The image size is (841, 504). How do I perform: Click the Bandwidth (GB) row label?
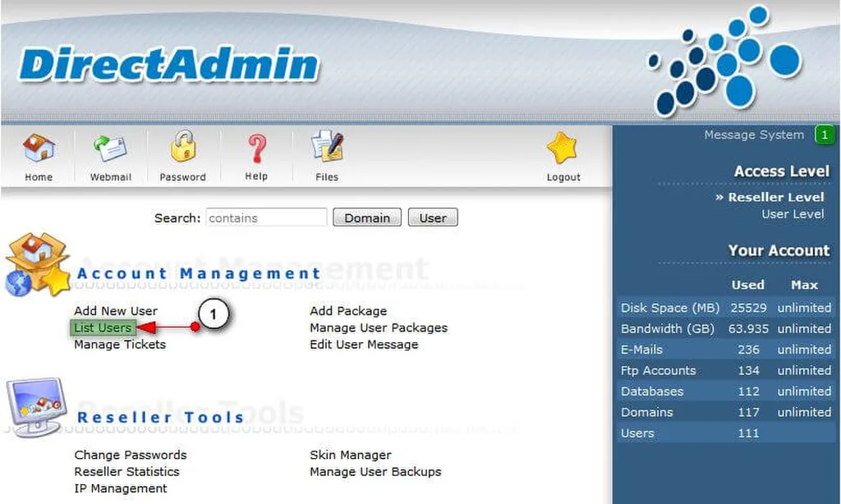667,328
